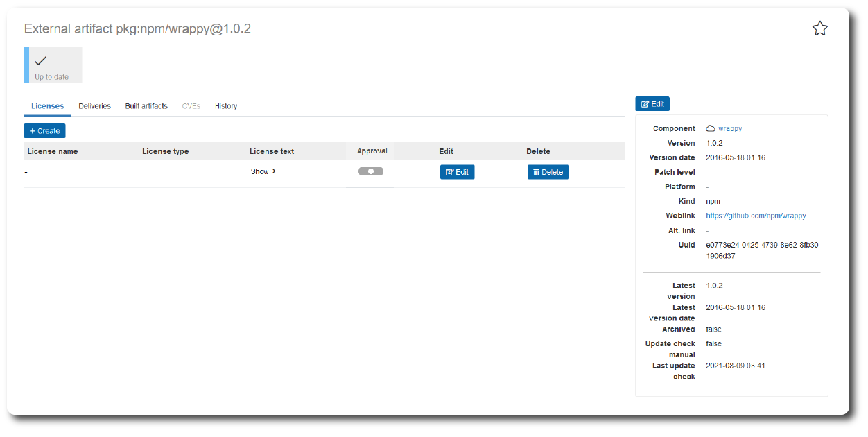This screenshot has height=437, width=868.
Task: Click the Latest version 1.0.2 link
Action: pos(714,285)
